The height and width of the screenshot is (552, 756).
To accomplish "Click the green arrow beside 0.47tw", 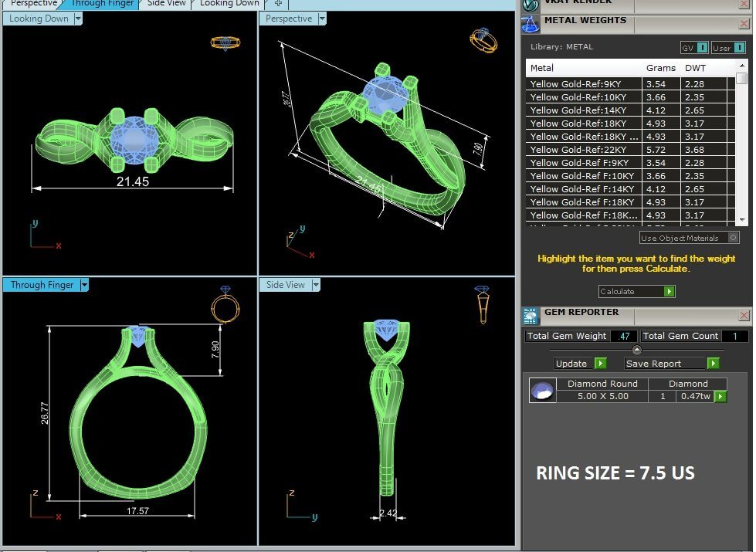I will 720,396.
